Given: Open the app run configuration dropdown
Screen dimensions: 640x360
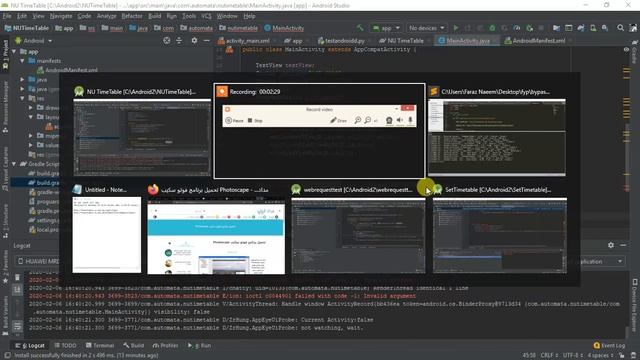Looking at the screenshot, I should (x=386, y=28).
